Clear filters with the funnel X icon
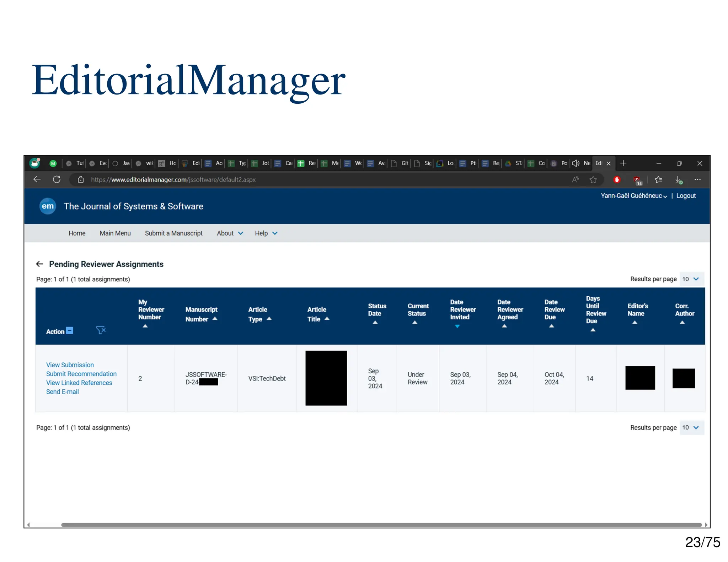The image size is (728, 562). (101, 330)
